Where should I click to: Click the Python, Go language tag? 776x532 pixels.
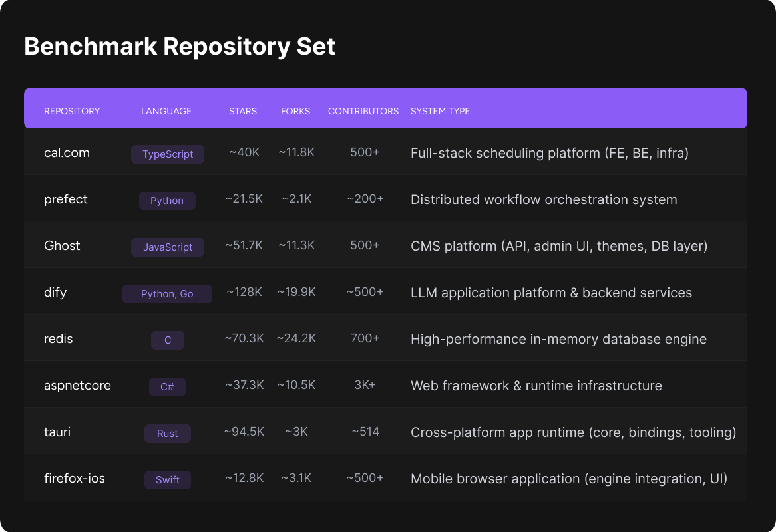[x=167, y=294]
